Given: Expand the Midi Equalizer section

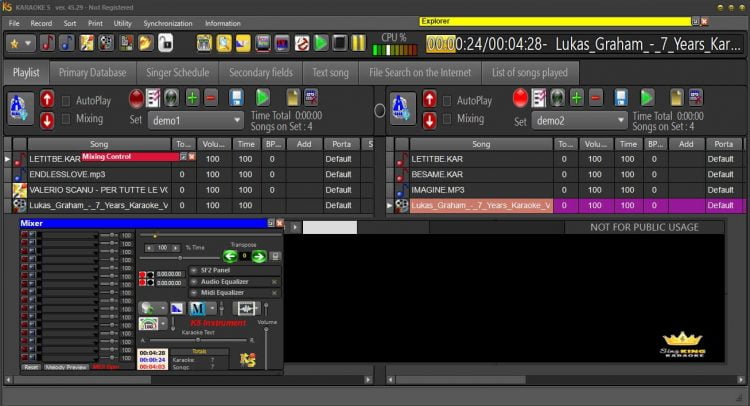Looking at the screenshot, I should [194, 293].
